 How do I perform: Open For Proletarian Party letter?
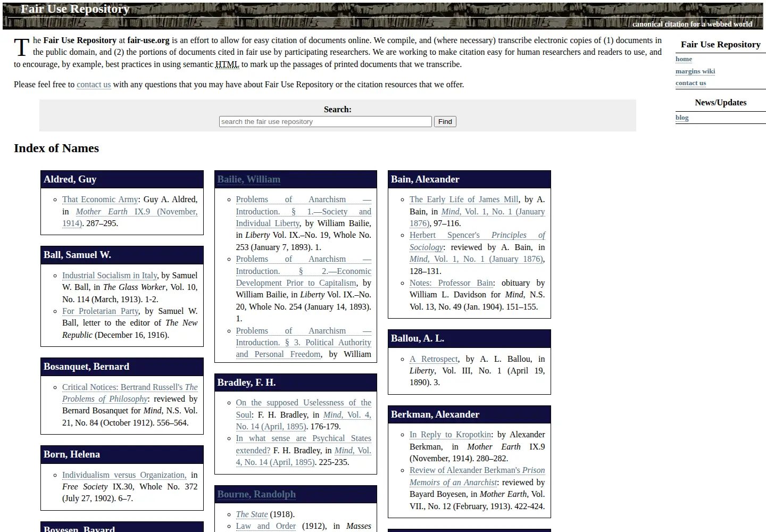[x=100, y=311]
